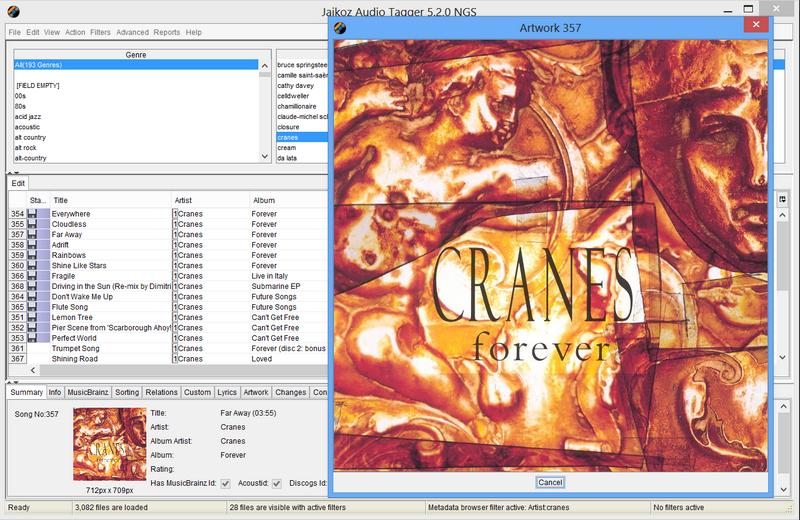Select the Summary tab
Screen dimensions: 800x520
pos(27,392)
